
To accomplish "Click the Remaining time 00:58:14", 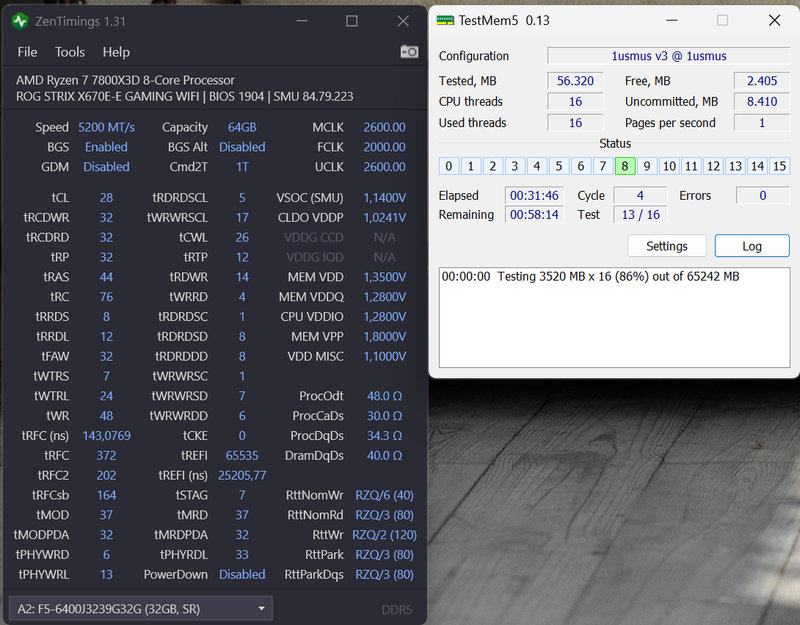I will [534, 214].
